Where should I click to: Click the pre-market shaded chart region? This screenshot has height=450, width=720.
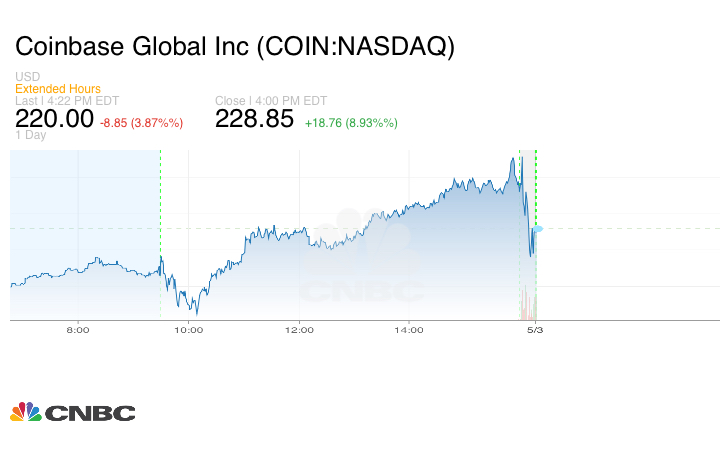point(85,220)
